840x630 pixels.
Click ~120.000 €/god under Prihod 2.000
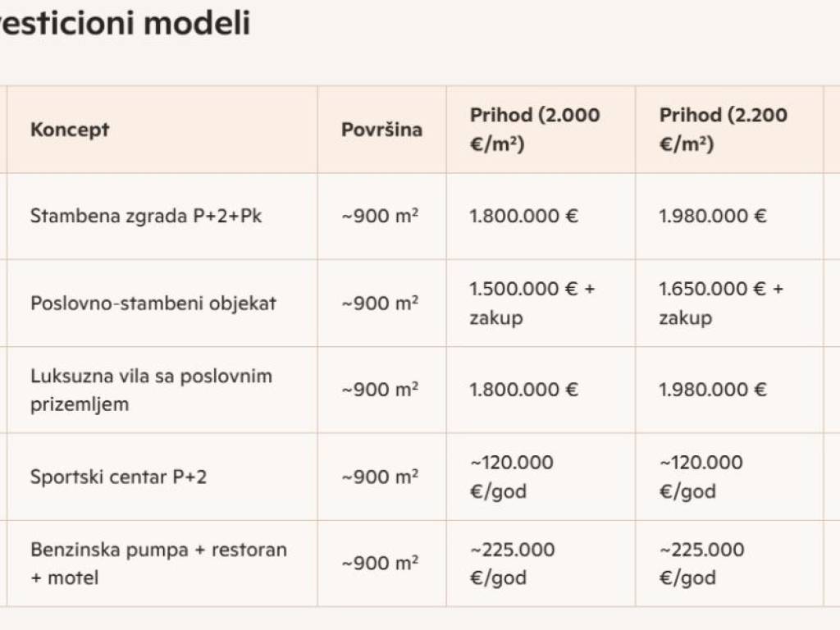coord(511,477)
